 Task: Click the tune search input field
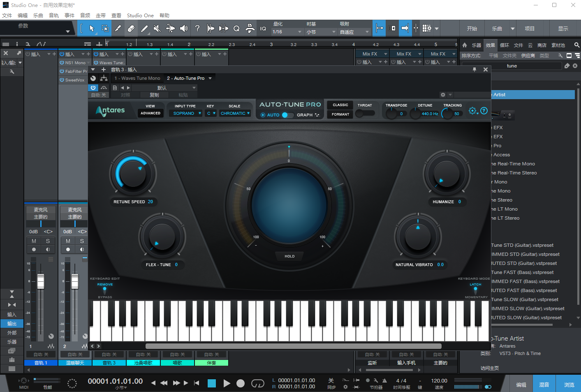pyautogui.click(x=512, y=66)
